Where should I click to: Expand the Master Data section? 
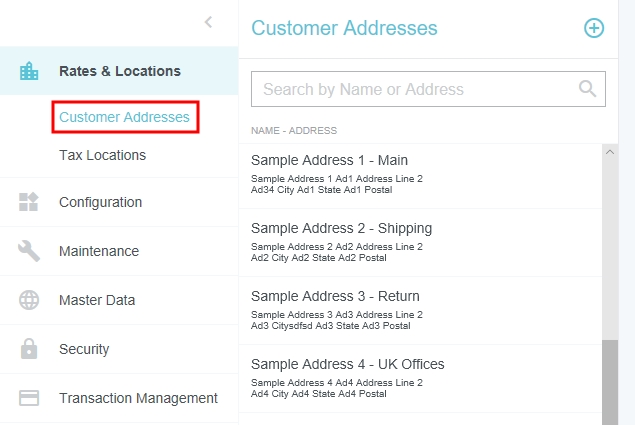tap(97, 300)
